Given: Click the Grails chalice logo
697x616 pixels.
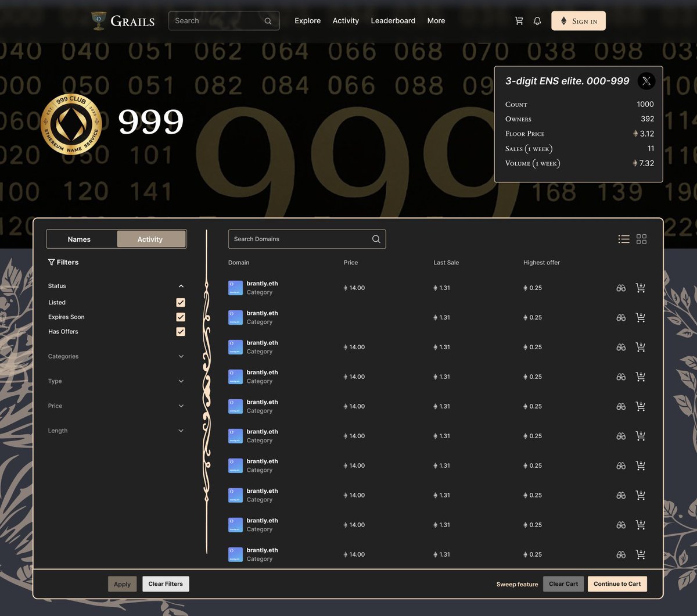Looking at the screenshot, I should tap(99, 21).
